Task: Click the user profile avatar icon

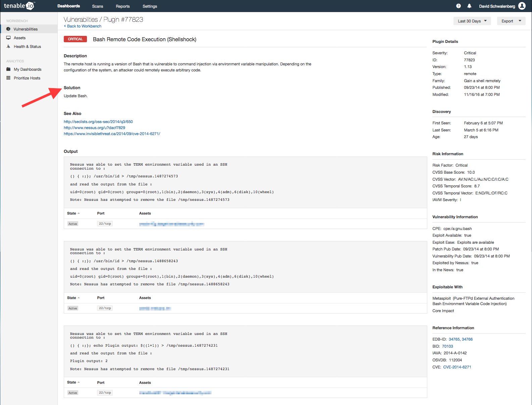Action: (x=522, y=6)
